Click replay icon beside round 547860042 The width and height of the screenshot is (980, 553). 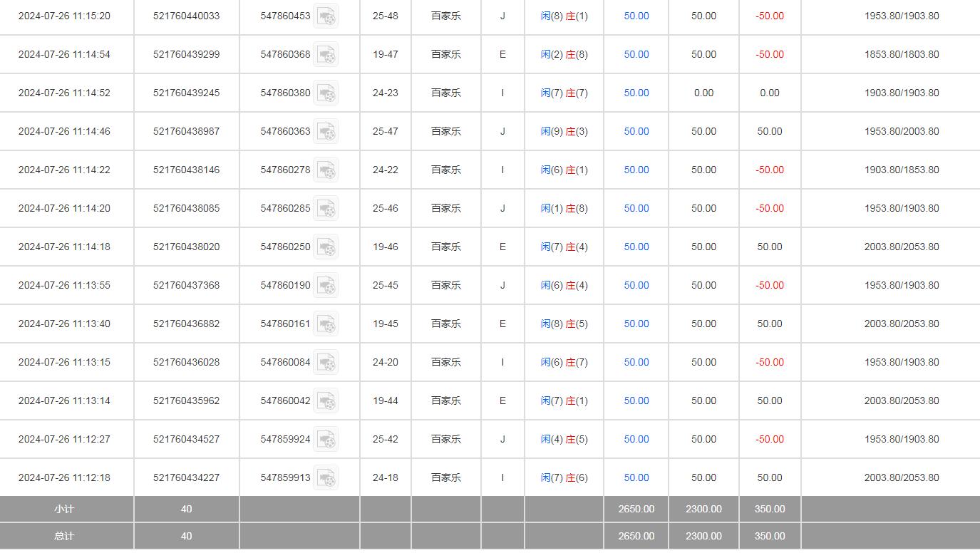[326, 400]
